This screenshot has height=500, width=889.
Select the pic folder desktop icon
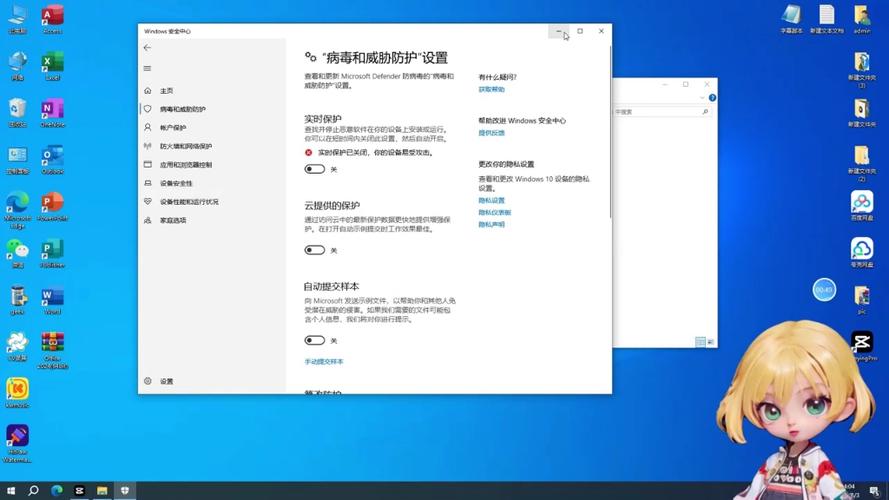pos(862,300)
